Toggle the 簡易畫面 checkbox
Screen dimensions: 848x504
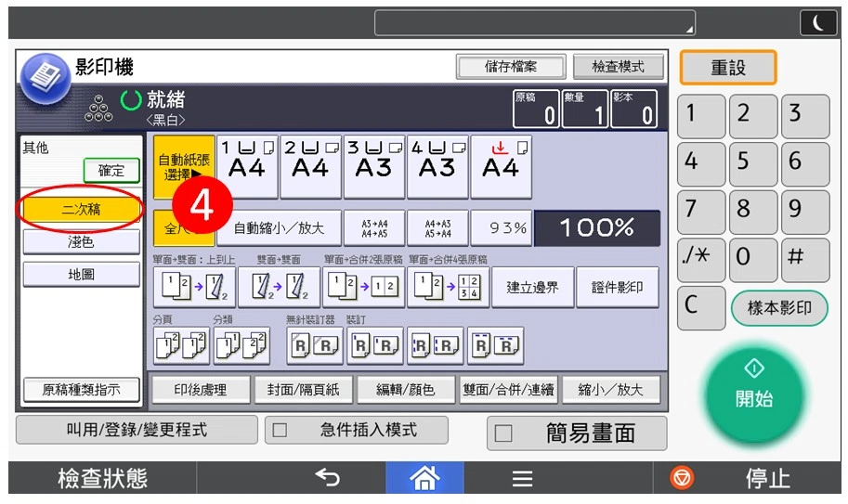click(503, 433)
